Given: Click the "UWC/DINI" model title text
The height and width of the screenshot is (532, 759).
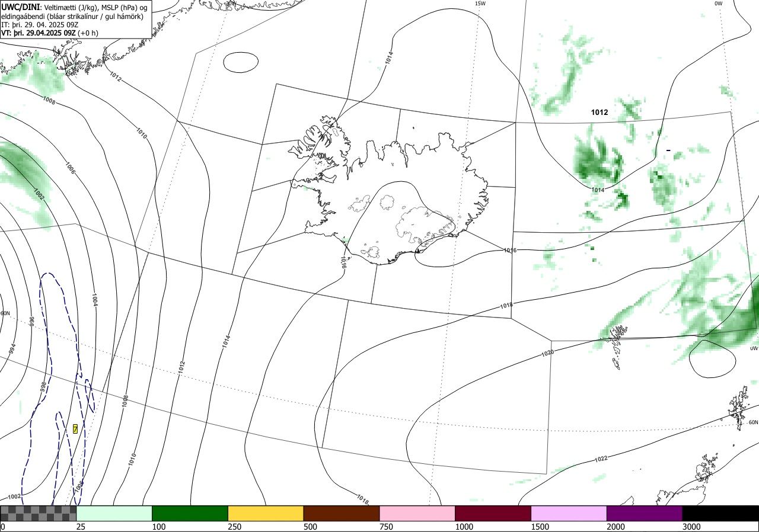Looking at the screenshot, I should tap(20, 7).
